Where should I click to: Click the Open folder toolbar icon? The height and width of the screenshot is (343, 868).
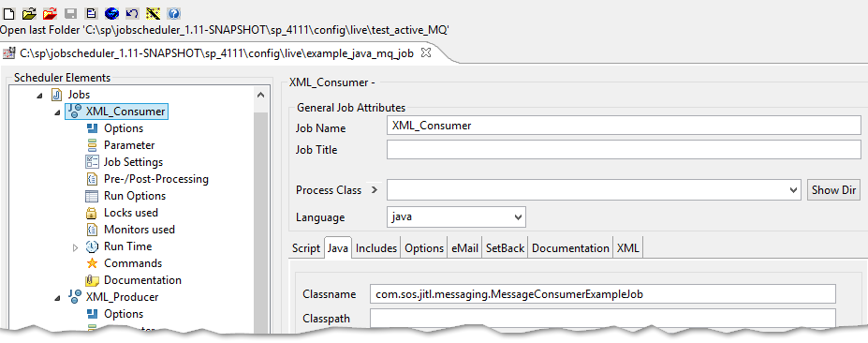pos(29,13)
